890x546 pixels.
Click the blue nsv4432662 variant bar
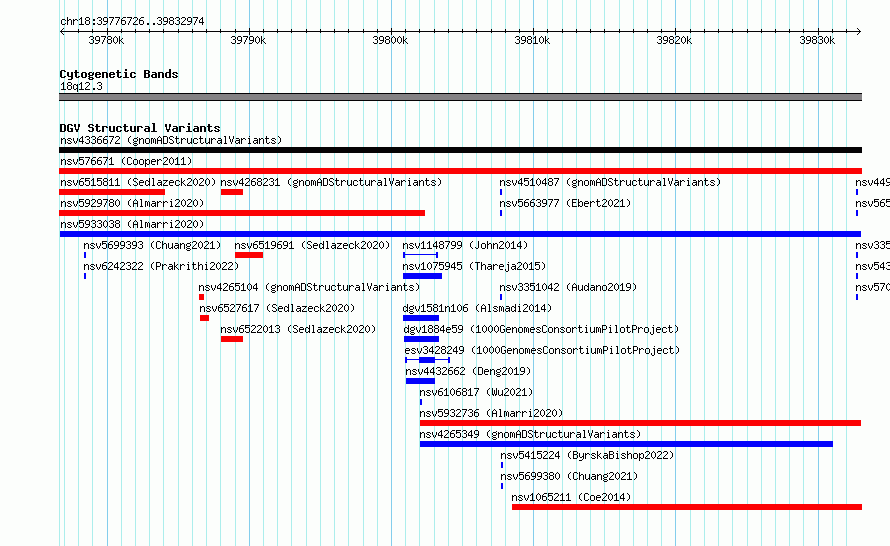coord(420,381)
